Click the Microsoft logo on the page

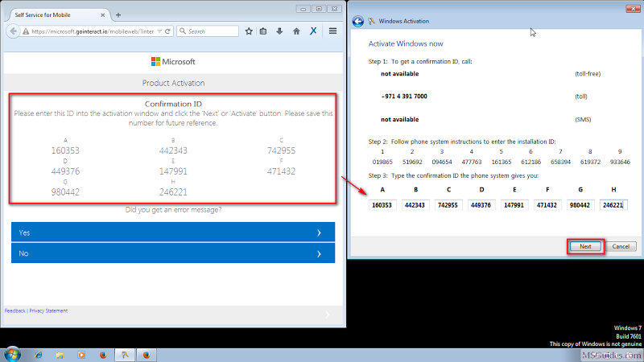click(173, 62)
